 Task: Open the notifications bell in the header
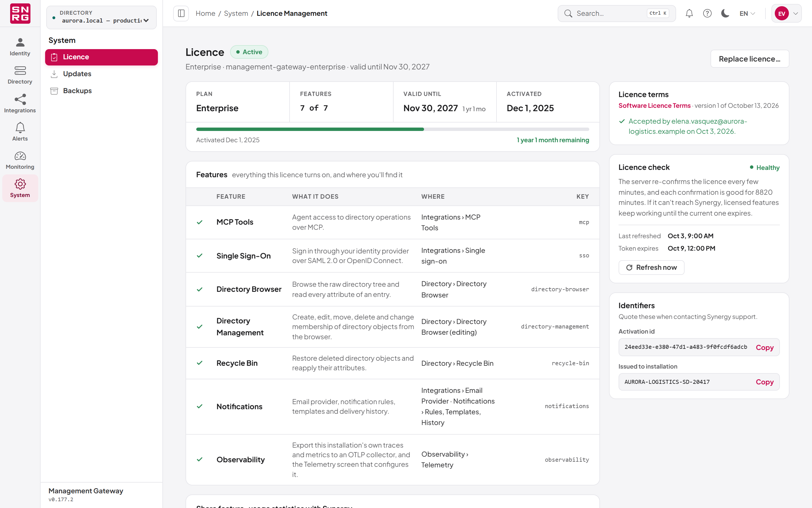(x=689, y=14)
